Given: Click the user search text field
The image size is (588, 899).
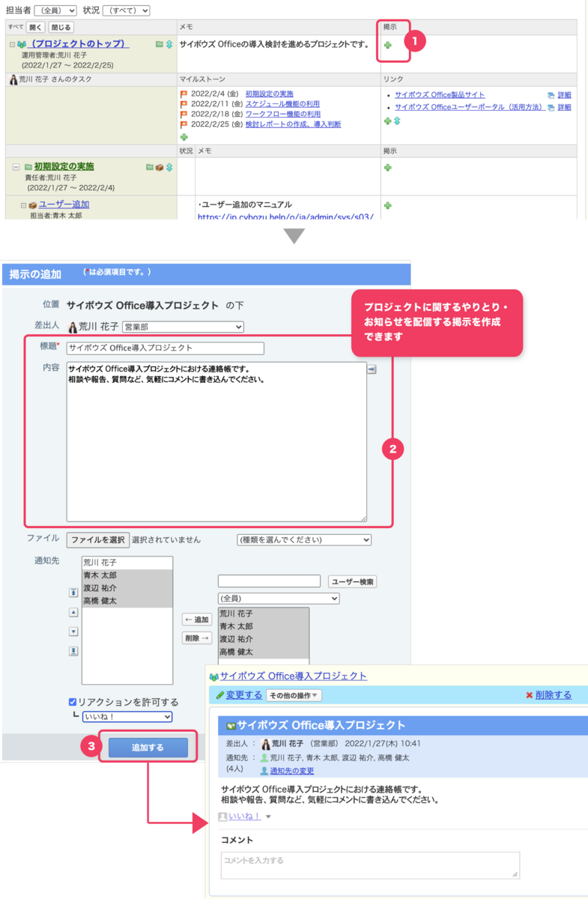Looking at the screenshot, I should point(269,581).
